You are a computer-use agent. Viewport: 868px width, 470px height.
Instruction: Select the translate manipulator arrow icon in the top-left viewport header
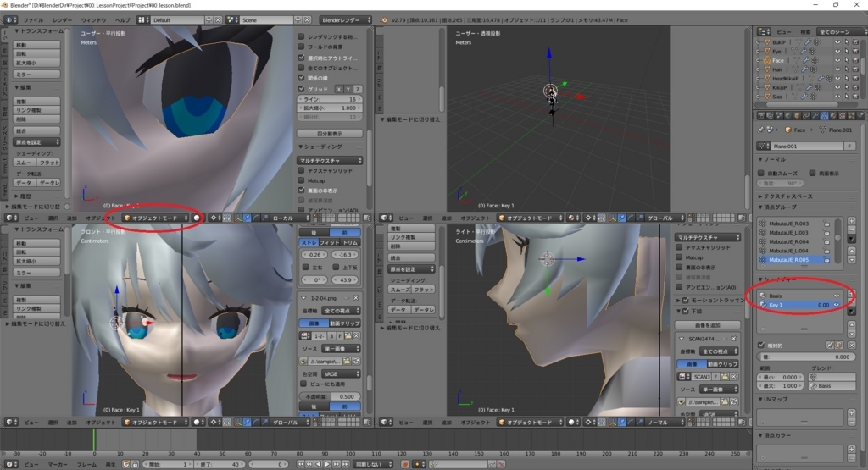(247, 218)
